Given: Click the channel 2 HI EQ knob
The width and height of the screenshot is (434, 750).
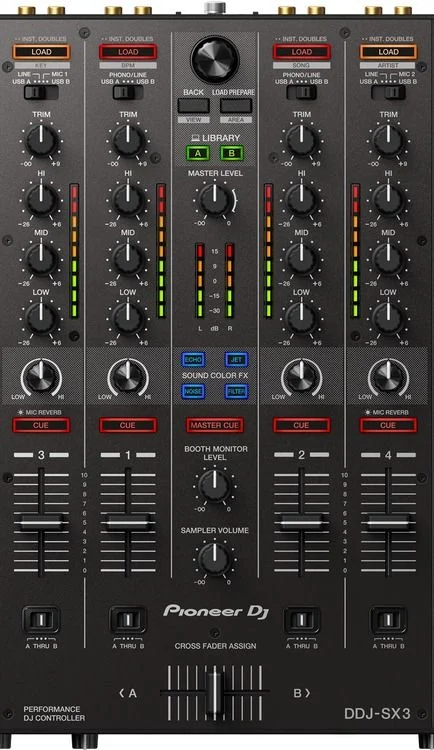Looking at the screenshot, I should [301, 200].
